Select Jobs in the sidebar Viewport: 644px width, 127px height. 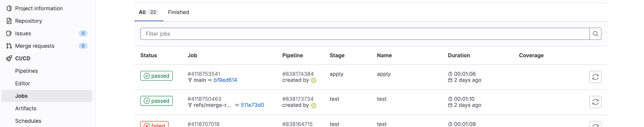click(x=47, y=96)
